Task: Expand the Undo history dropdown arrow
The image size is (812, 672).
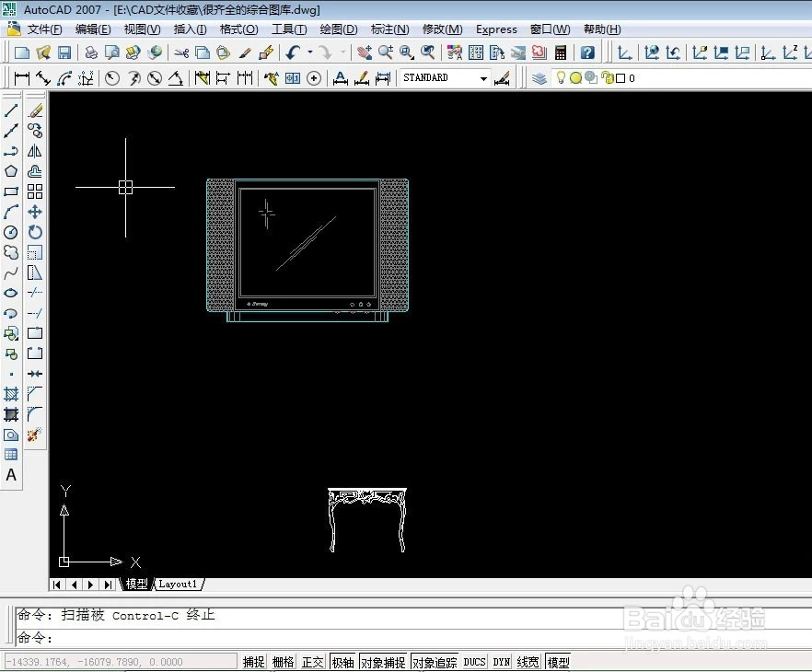Action: point(309,52)
